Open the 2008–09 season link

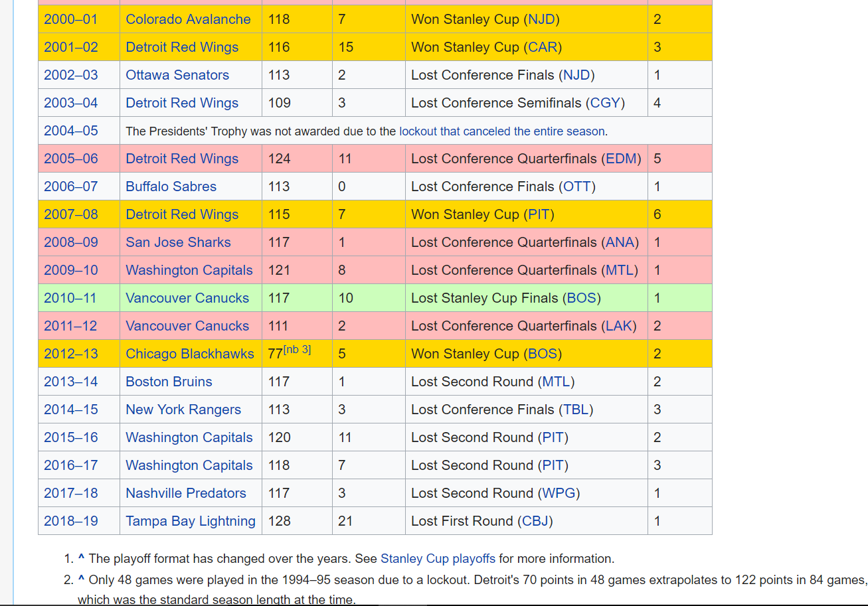[70, 242]
